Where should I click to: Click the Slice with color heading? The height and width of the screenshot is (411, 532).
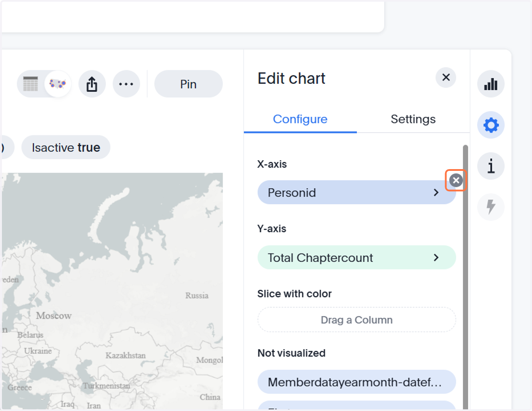pos(294,294)
